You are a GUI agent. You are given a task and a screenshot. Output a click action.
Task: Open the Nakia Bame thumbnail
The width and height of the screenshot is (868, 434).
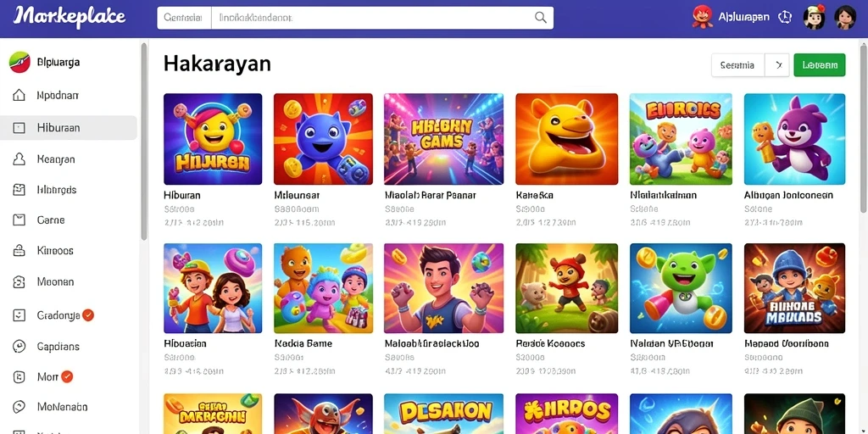click(323, 288)
